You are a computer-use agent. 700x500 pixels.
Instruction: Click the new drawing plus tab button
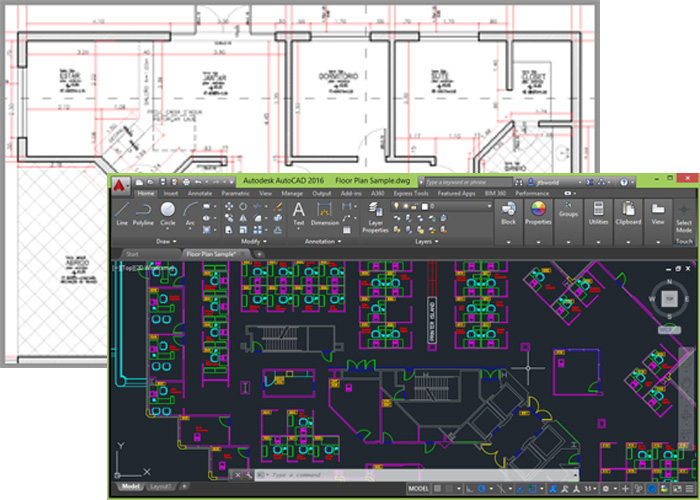(x=259, y=254)
